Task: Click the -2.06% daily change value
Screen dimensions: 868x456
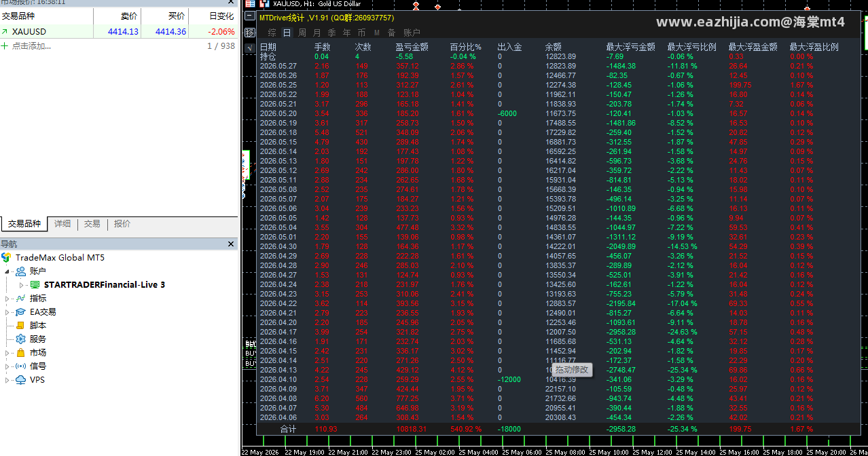Action: (x=221, y=31)
